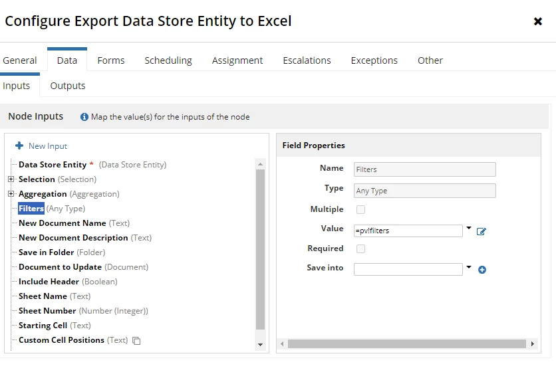
Task: Click Field Properties horizontal scrollbar thumb
Action: (x=407, y=344)
